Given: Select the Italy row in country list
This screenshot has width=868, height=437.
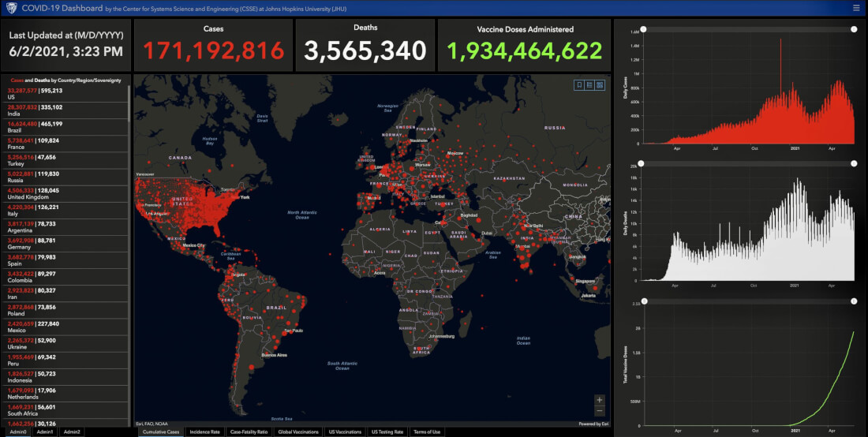Looking at the screenshot, I should [x=65, y=210].
